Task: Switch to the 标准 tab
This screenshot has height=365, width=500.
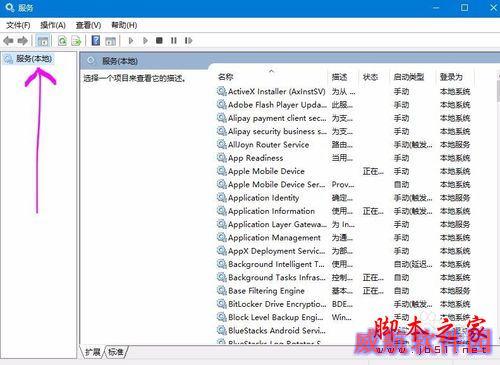Action: tap(116, 352)
